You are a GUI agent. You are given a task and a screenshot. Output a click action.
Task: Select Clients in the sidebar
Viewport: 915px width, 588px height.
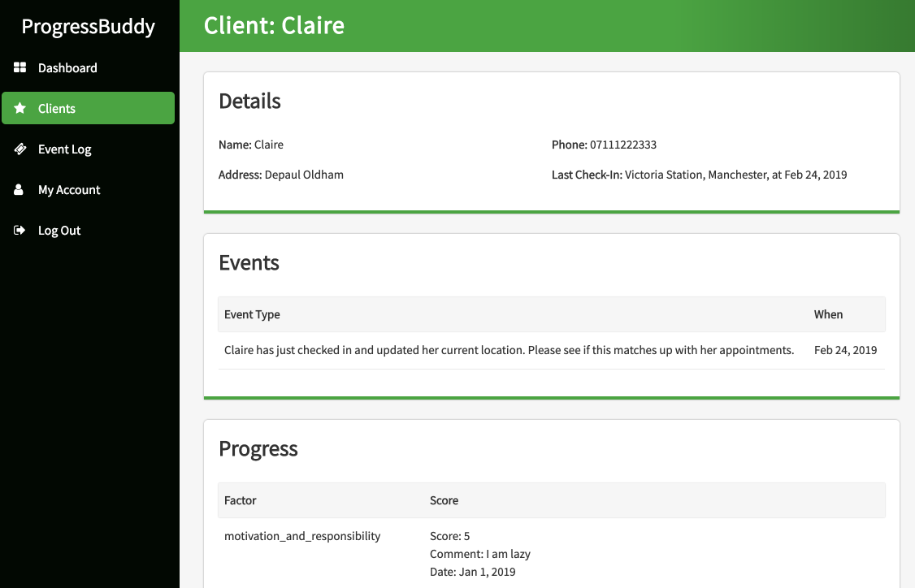tap(88, 108)
